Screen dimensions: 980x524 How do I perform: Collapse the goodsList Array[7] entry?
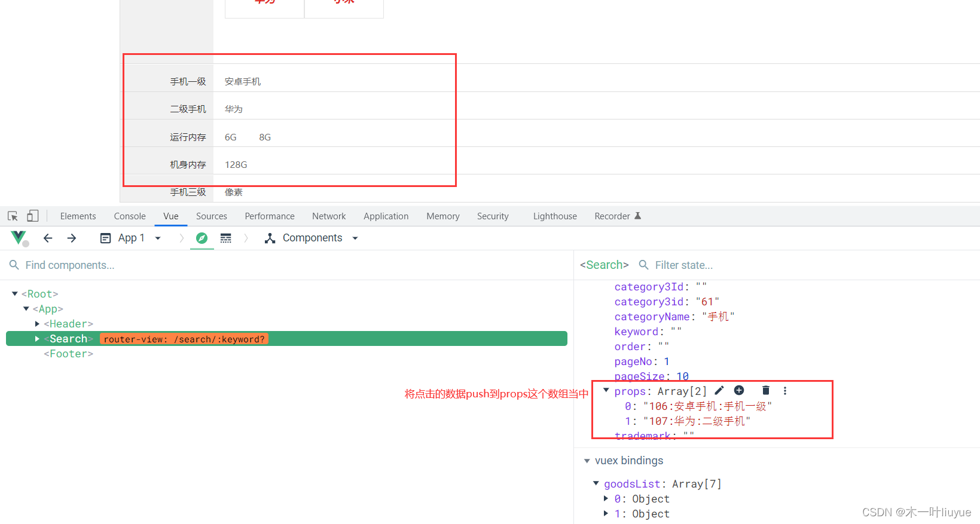(x=596, y=483)
